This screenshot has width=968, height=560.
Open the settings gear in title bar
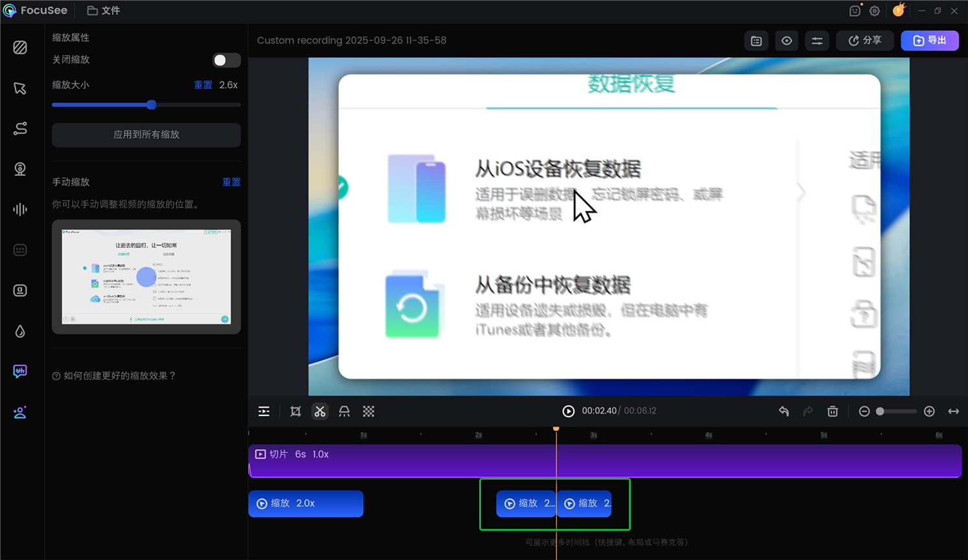coord(875,11)
